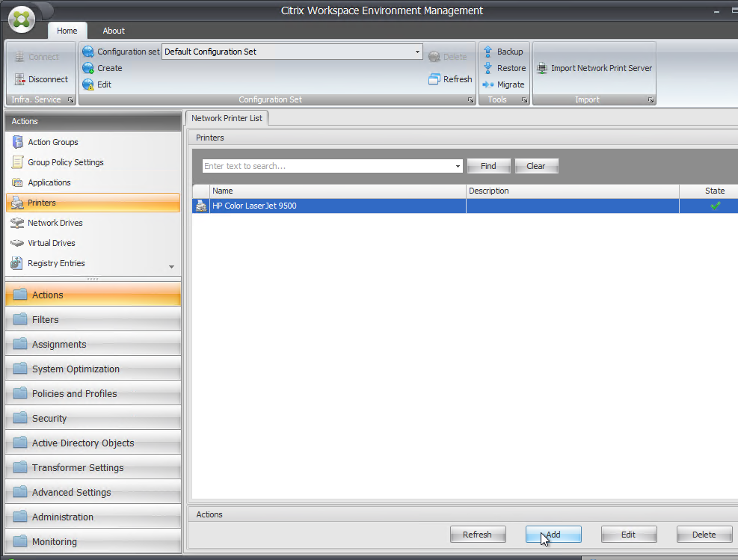The height and width of the screenshot is (560, 738).
Task: Click the Filters folder icon
Action: pyautogui.click(x=20, y=319)
